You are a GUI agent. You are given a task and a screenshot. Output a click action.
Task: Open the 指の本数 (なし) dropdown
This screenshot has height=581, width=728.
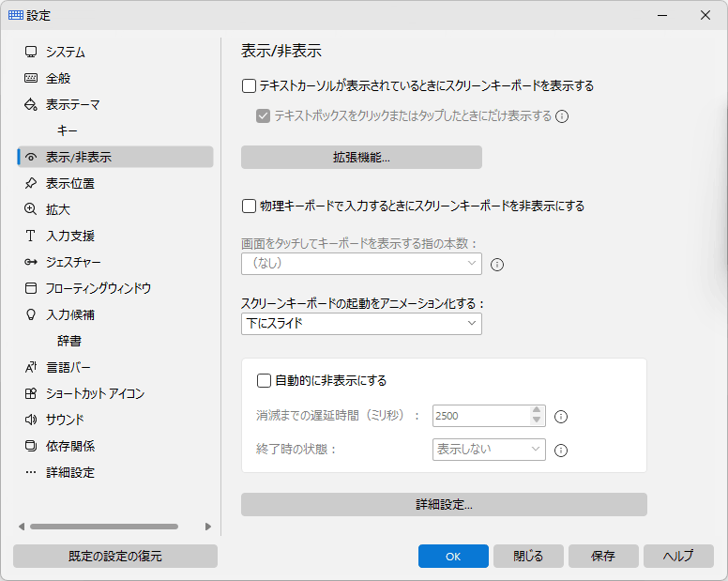361,264
